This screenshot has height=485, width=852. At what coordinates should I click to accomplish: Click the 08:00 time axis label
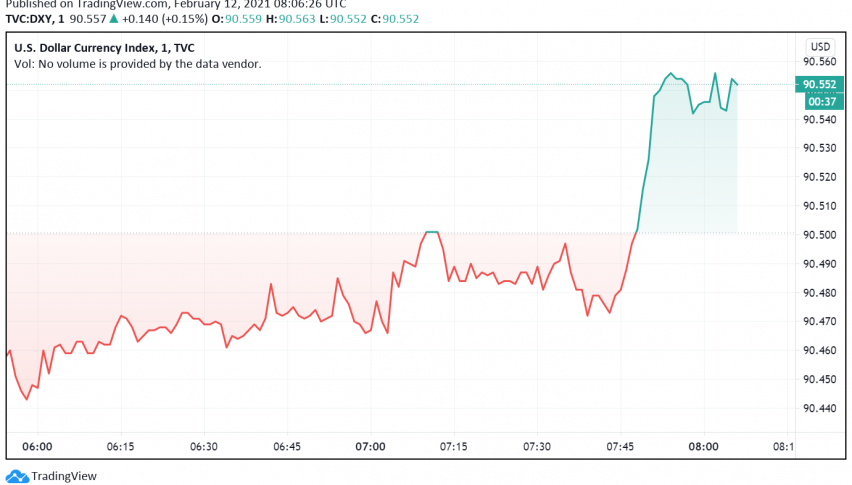pyautogui.click(x=704, y=446)
